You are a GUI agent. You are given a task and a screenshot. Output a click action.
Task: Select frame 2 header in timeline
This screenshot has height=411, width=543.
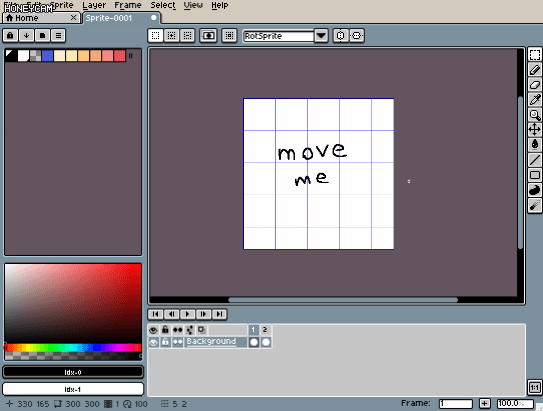point(265,330)
